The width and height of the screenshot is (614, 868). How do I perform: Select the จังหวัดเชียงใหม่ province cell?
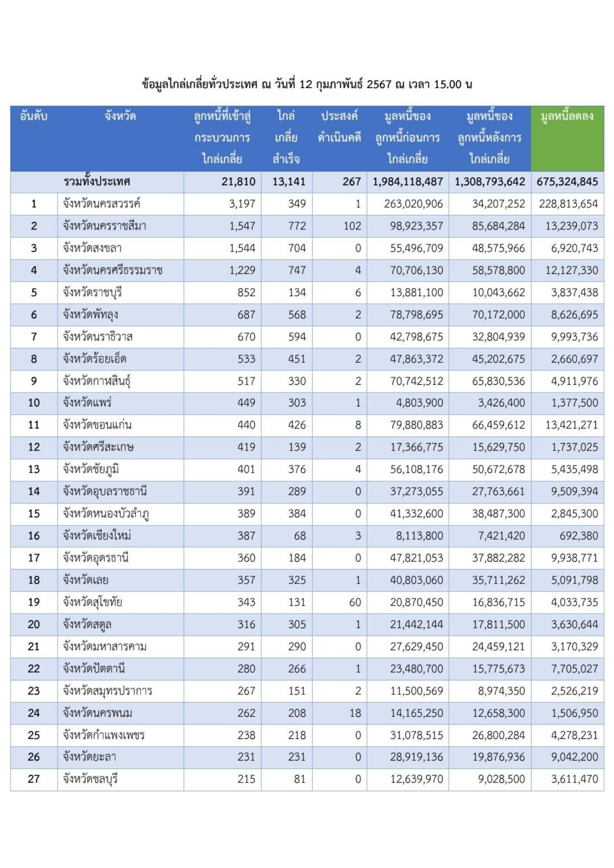[97, 535]
